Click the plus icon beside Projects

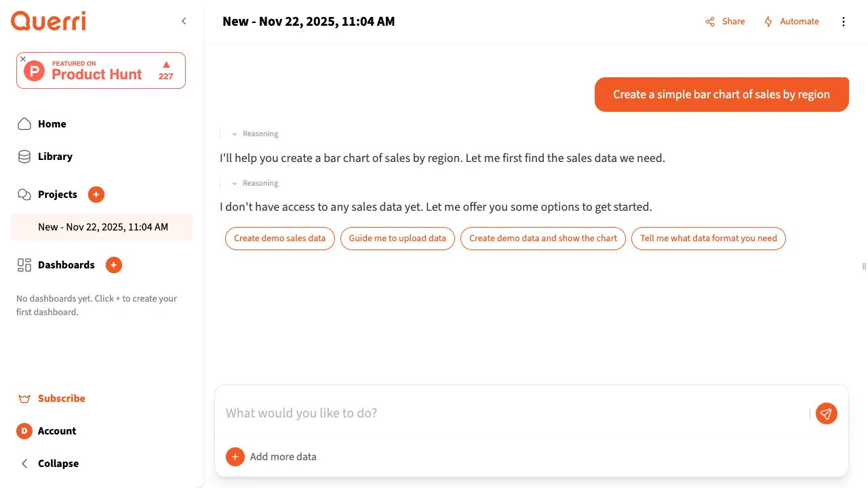click(96, 195)
